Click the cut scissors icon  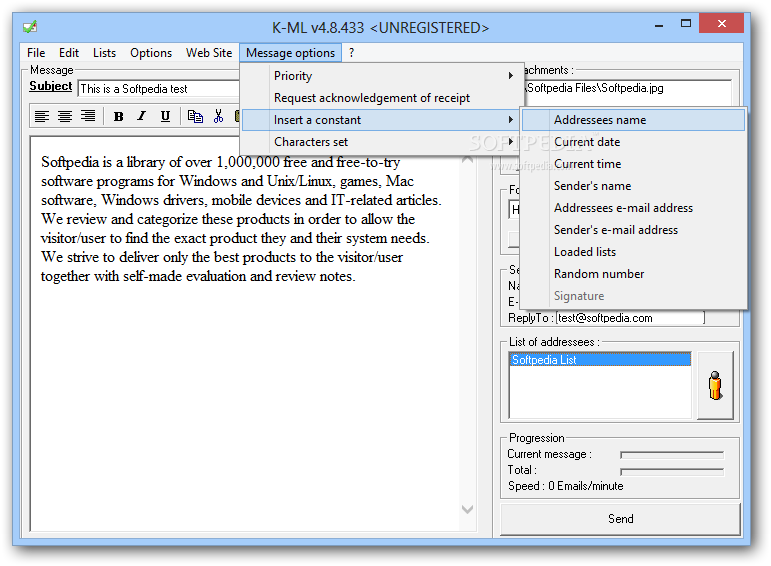point(218,117)
